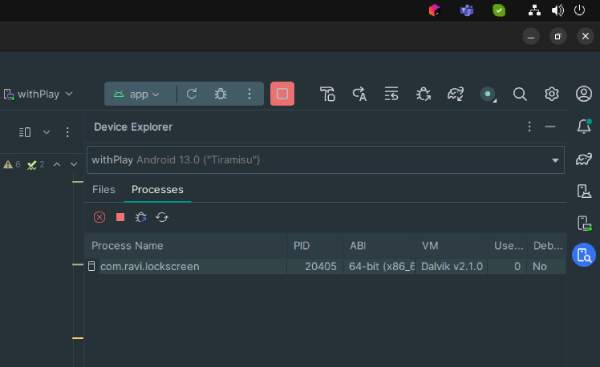Open the Microsoft Teams tray icon
Image resolution: width=600 pixels, height=367 pixels.
click(x=466, y=10)
